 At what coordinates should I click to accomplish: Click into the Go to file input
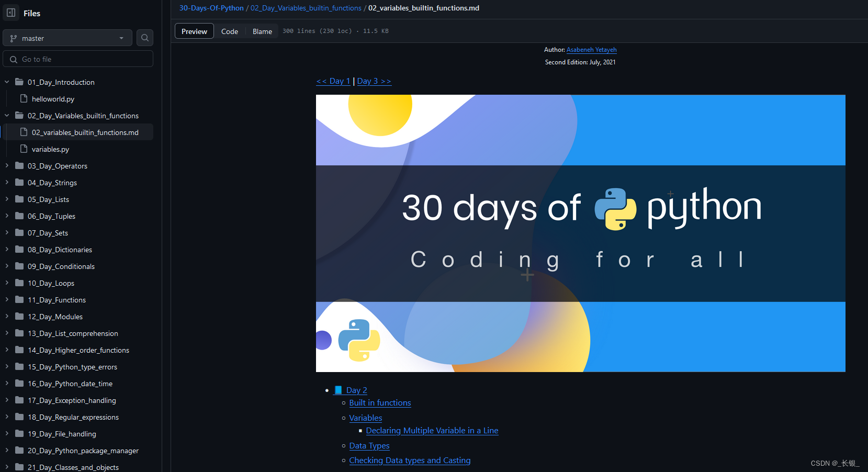click(x=78, y=59)
